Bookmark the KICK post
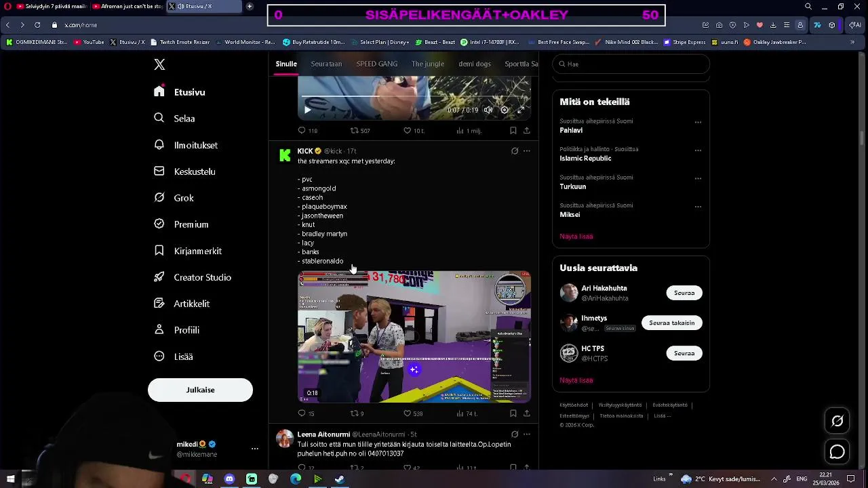This screenshot has width=868, height=488. (513, 413)
